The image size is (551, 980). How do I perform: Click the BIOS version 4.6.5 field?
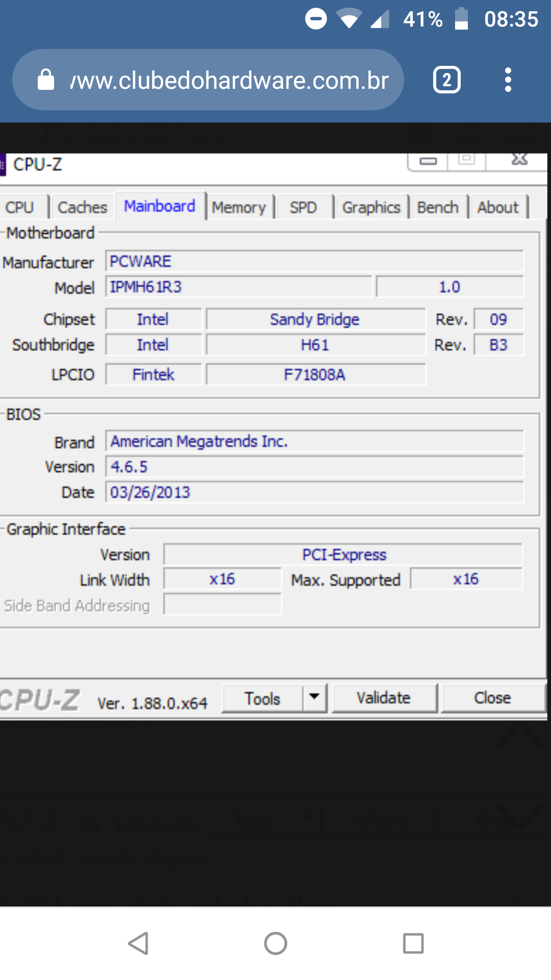(314, 467)
